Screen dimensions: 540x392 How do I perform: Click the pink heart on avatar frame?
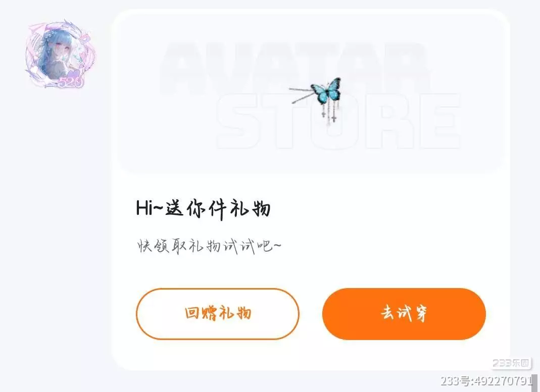[83, 55]
